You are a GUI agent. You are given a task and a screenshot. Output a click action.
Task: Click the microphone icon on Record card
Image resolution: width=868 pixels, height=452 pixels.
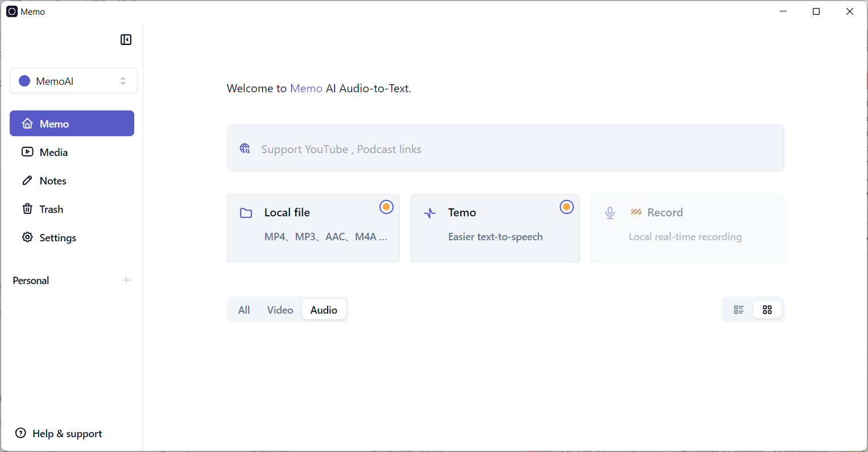click(610, 213)
